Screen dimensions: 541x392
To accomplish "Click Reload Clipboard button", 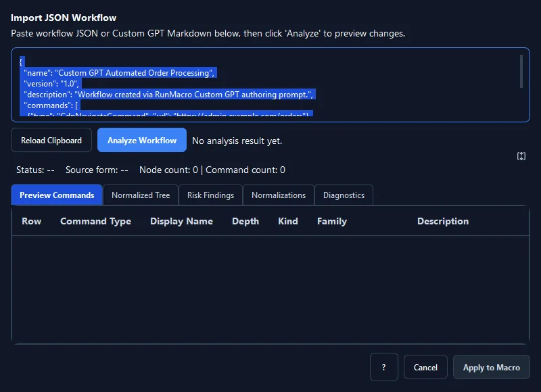I will [x=51, y=141].
